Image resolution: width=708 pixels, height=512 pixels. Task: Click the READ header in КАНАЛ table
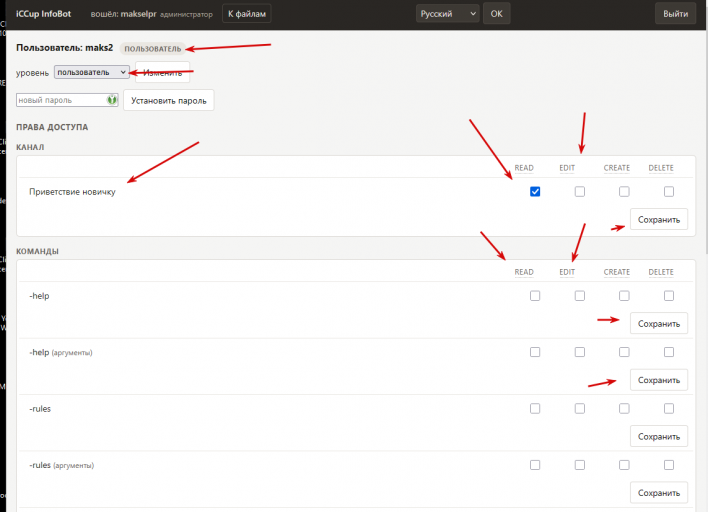(524, 168)
